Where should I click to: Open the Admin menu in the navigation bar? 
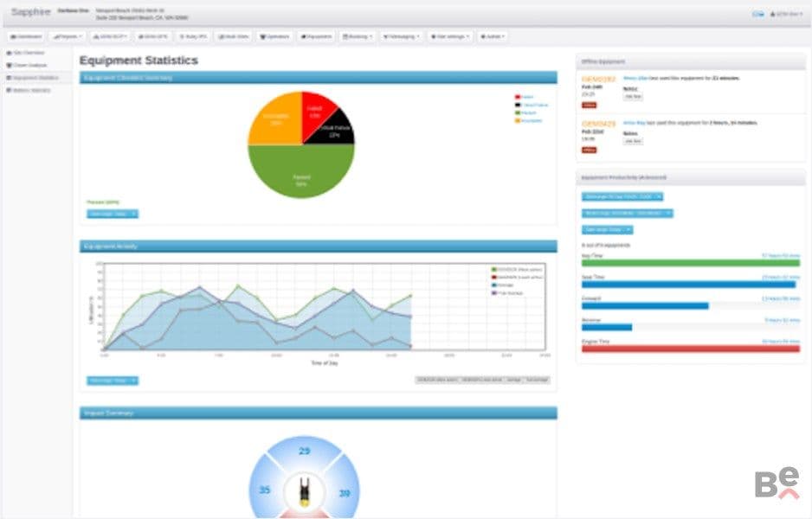tap(493, 36)
